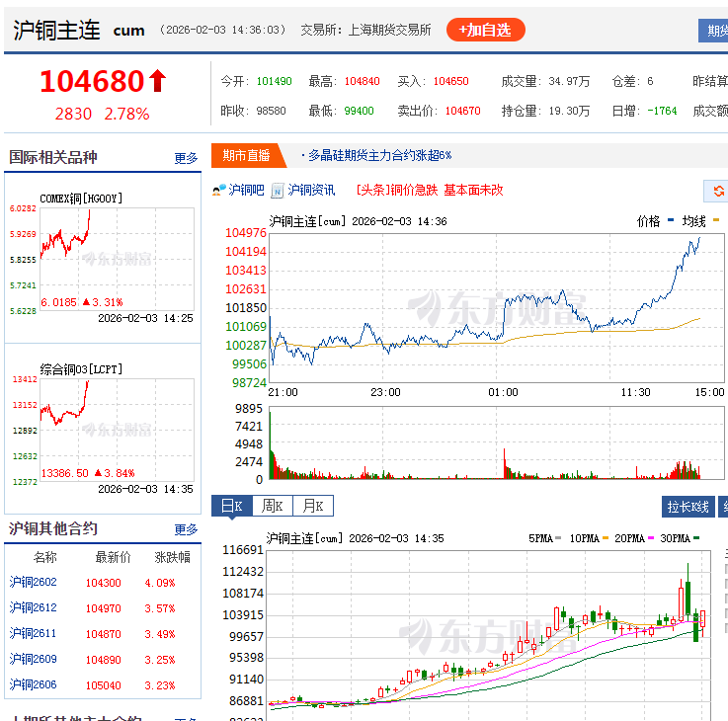728x721 pixels.
Task: Click 最高 value 104840
Action: coord(363,81)
